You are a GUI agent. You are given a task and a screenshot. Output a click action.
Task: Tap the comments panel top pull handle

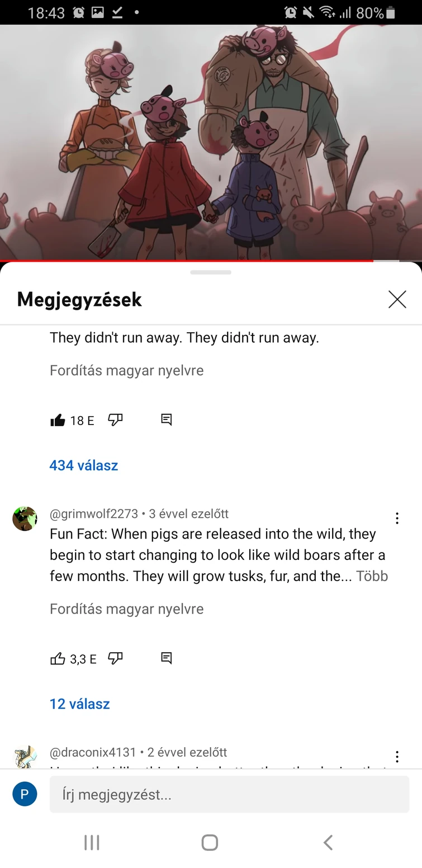[211, 272]
